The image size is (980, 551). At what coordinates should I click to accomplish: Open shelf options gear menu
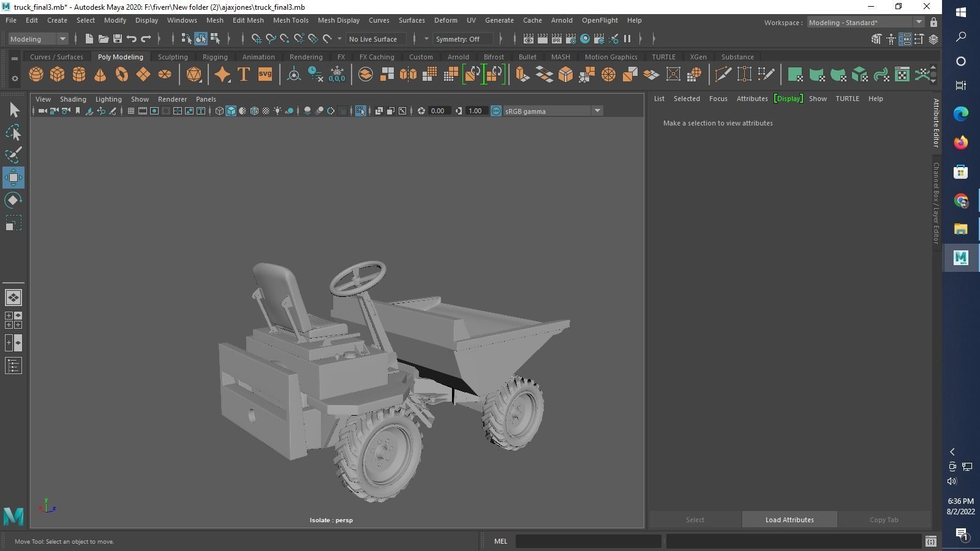click(15, 78)
